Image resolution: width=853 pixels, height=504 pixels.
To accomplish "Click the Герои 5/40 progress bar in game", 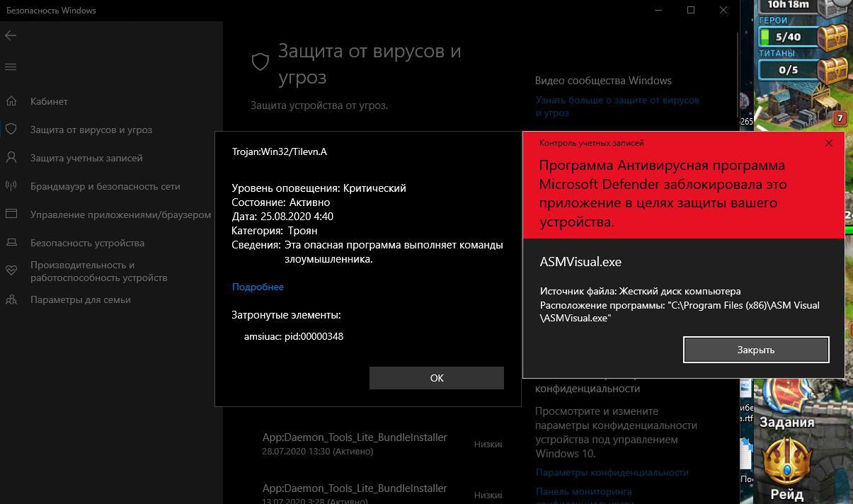I will tap(787, 37).
